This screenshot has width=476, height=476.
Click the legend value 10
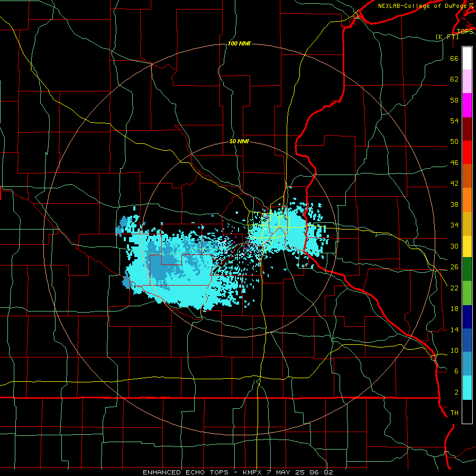(454, 350)
